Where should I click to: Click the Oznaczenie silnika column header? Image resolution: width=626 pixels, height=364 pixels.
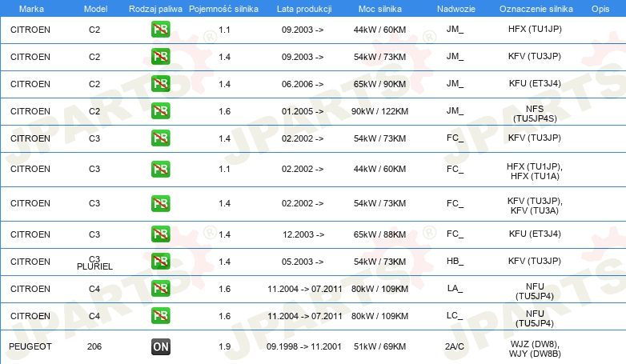pyautogui.click(x=536, y=9)
